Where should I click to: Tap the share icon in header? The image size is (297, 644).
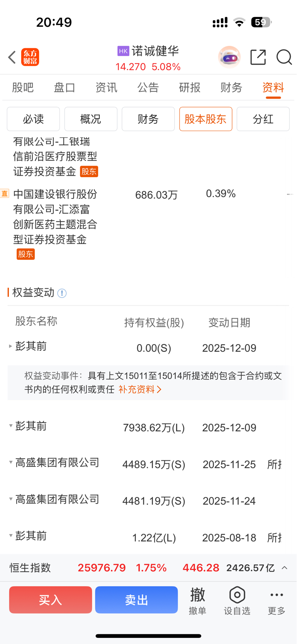coord(258,57)
